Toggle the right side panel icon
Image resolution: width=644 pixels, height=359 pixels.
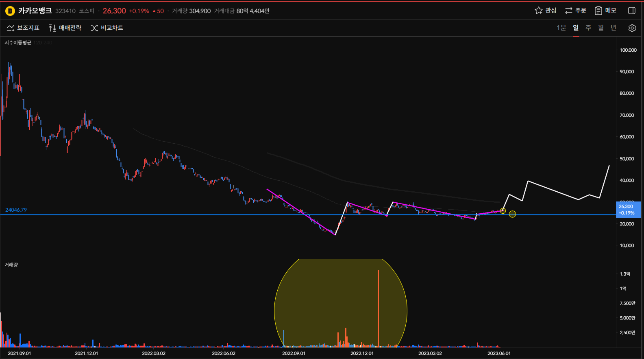(632, 11)
